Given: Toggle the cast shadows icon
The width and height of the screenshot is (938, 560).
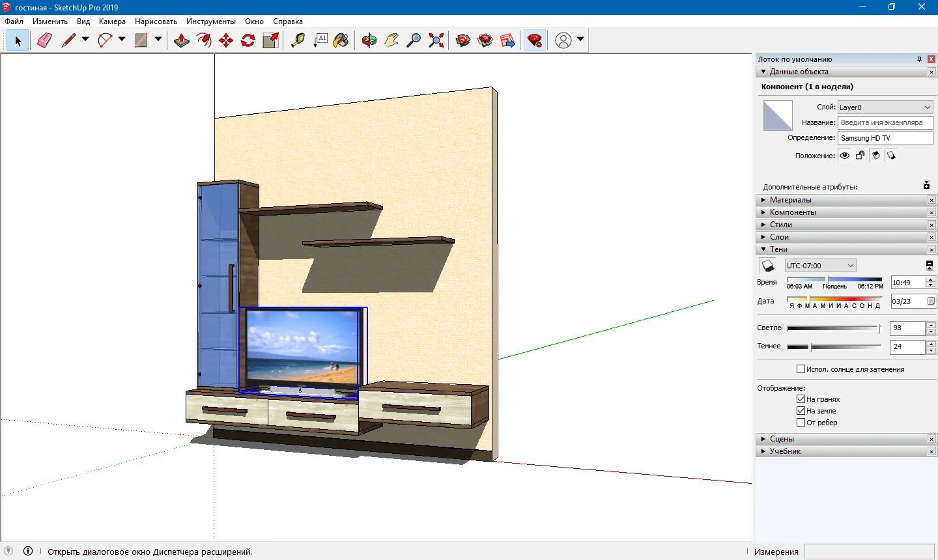Looking at the screenshot, I should coord(891,156).
